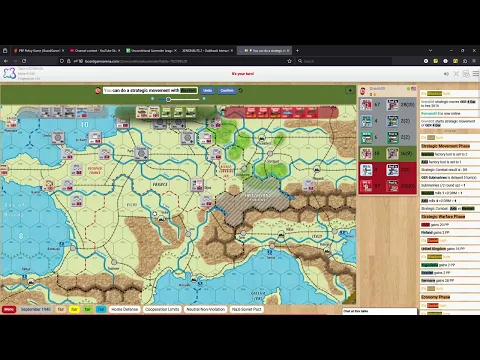The width and height of the screenshot is (480, 360).
Task: Focus the browser address bar
Action: point(173,61)
